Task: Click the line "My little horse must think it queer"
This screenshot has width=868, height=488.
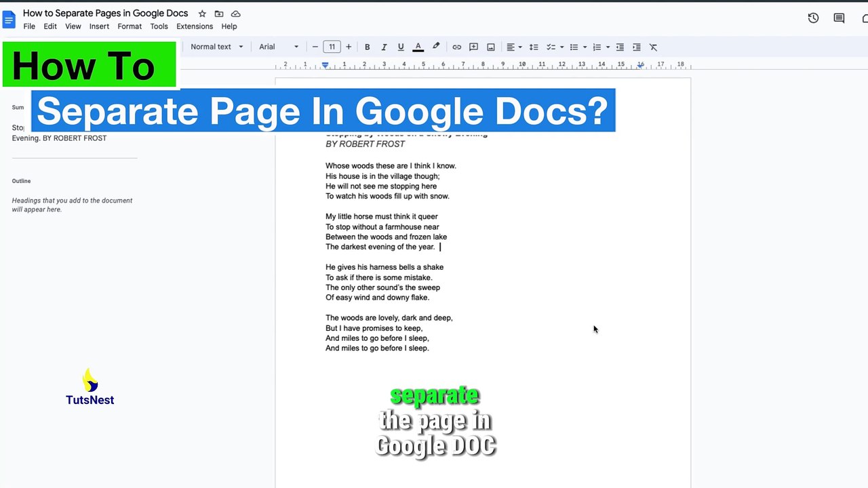Action: pos(382,217)
